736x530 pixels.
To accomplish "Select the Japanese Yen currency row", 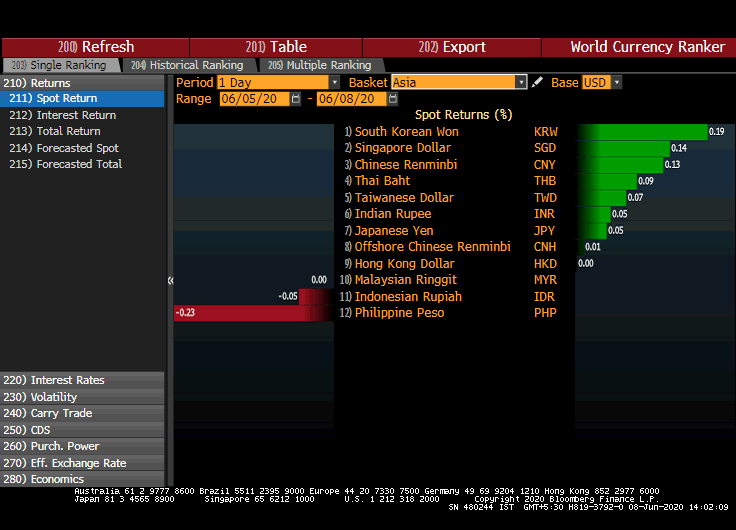I will pyautogui.click(x=392, y=231).
